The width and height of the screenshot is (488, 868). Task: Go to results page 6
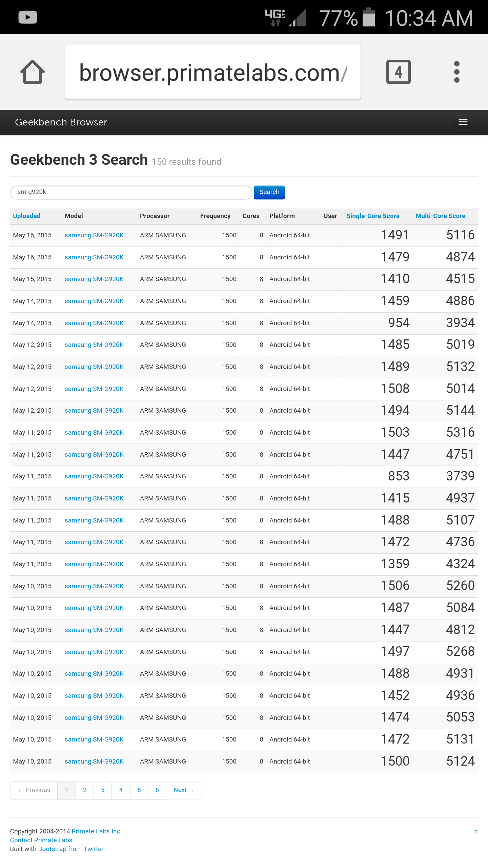point(157,790)
